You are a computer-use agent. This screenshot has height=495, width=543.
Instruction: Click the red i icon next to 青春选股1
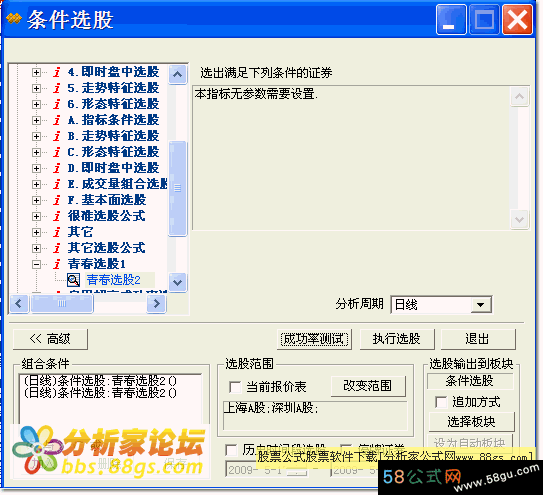[57, 264]
